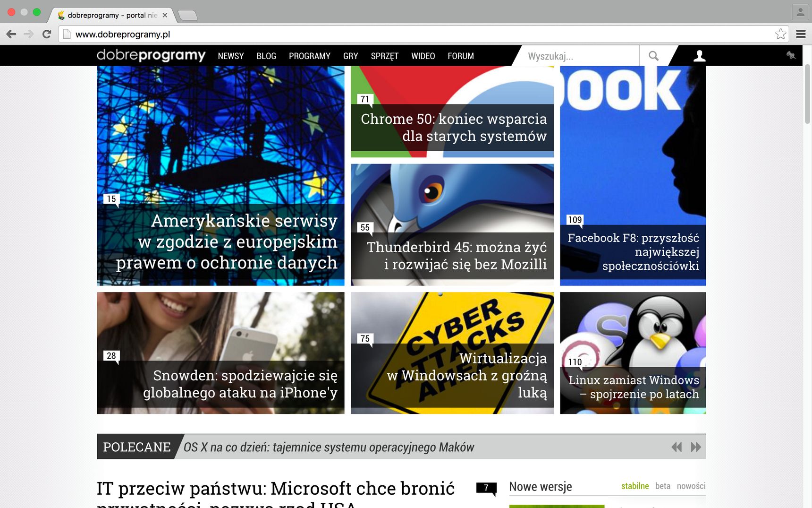The height and width of the screenshot is (508, 812).
Task: Open the WIDEO section
Action: (x=423, y=56)
